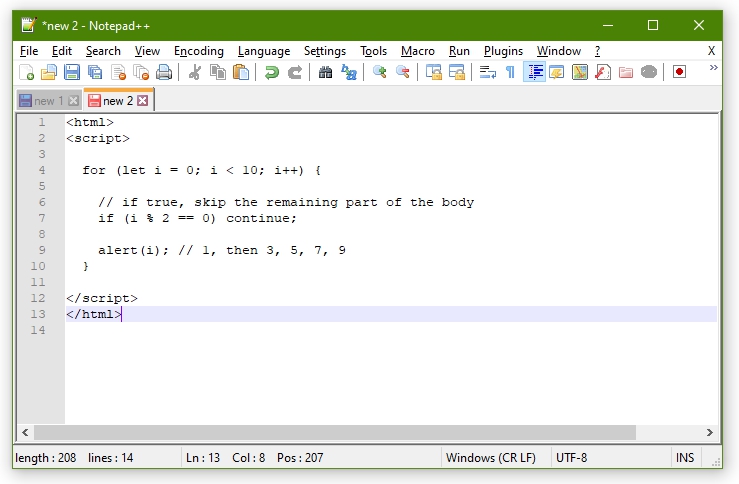Paste using the clipboard toolbar icon

pos(241,72)
